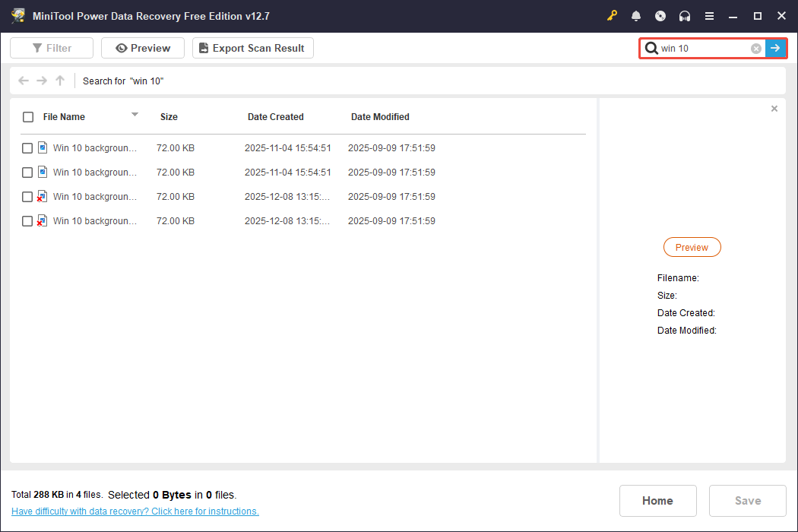Open support via the headphones icon
Screen dimensions: 798x532
[684, 15]
